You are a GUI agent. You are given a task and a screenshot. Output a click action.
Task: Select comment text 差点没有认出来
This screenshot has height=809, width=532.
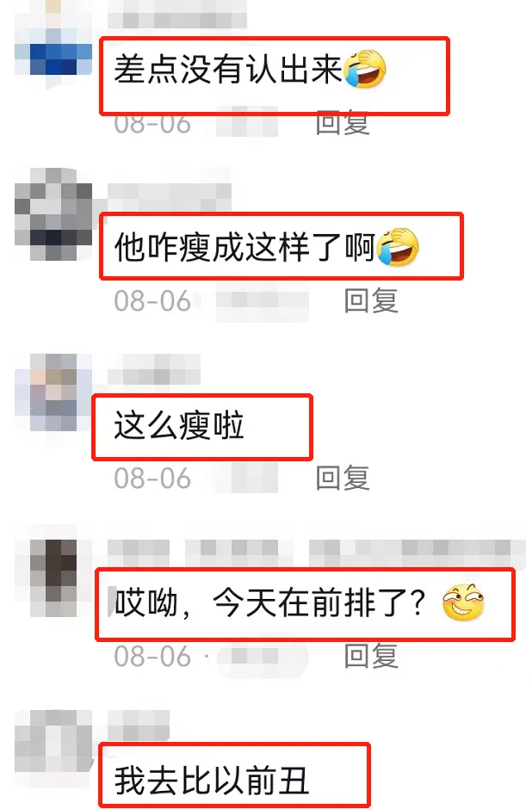[228, 69]
